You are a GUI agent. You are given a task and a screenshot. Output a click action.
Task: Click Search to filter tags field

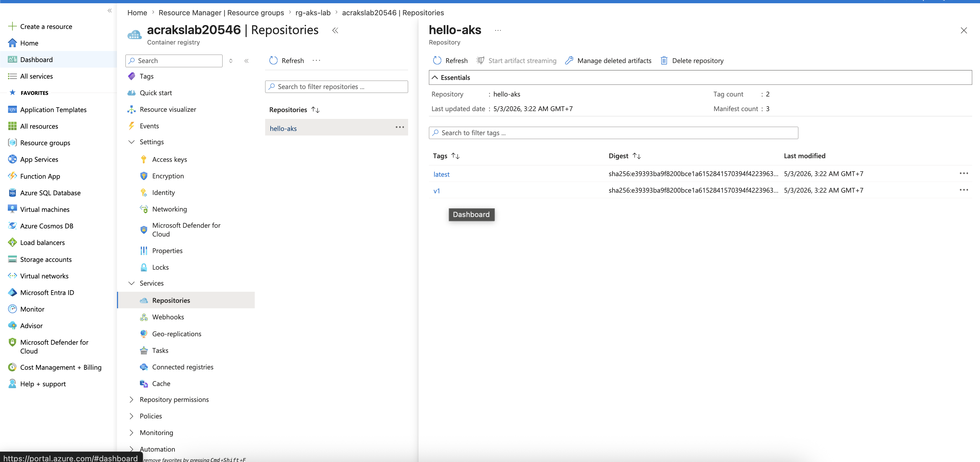[x=613, y=133]
